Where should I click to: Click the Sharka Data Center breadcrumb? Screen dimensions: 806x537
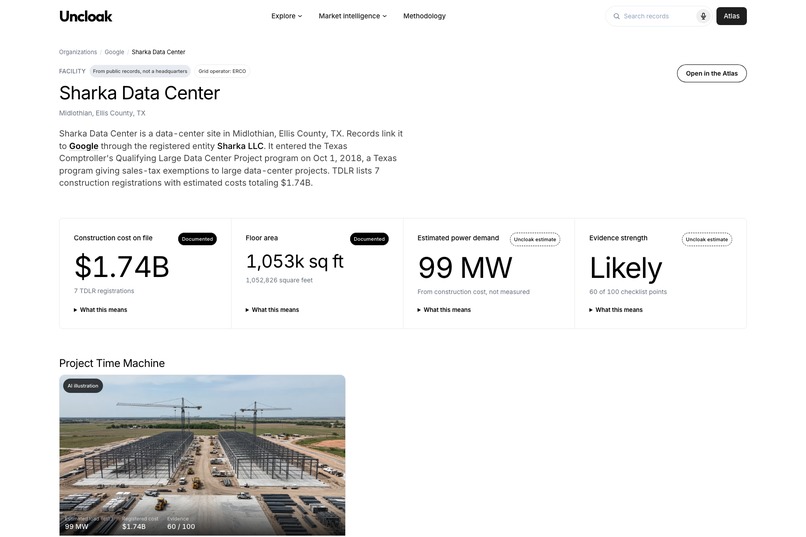pos(158,52)
